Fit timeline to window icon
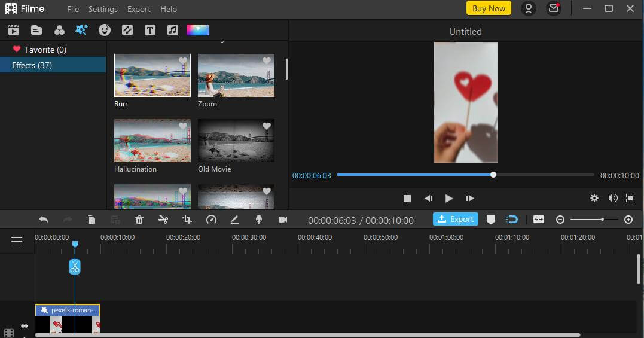Viewport: 644px width, 338px height. (538, 220)
